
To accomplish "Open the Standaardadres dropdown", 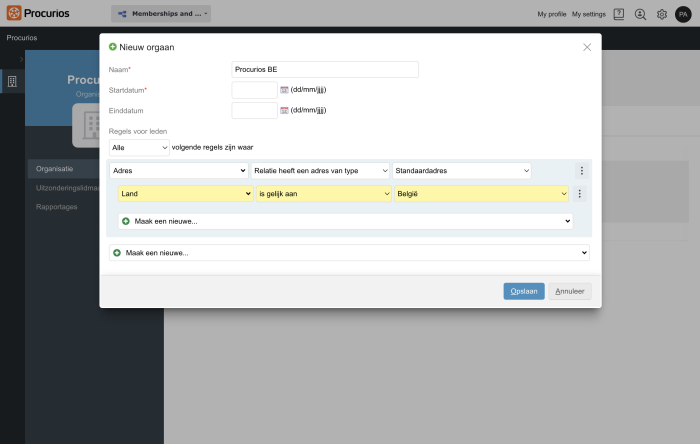I will pyautogui.click(x=462, y=170).
